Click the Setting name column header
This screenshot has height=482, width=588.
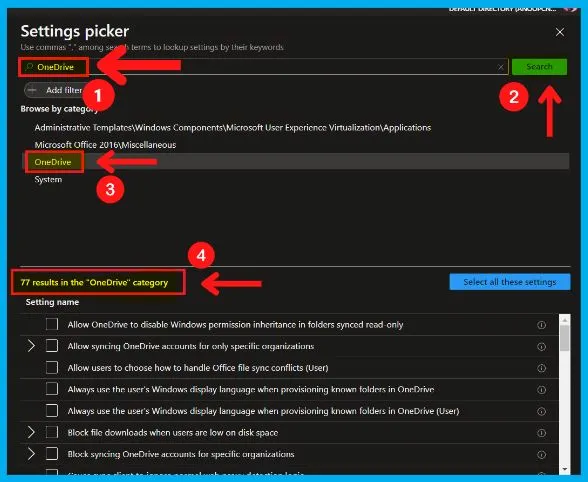pos(52,302)
